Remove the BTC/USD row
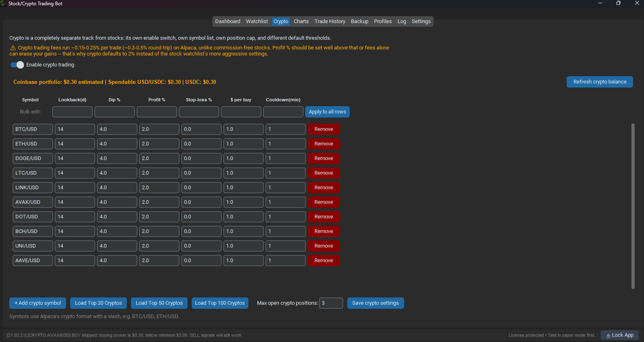 [324, 129]
